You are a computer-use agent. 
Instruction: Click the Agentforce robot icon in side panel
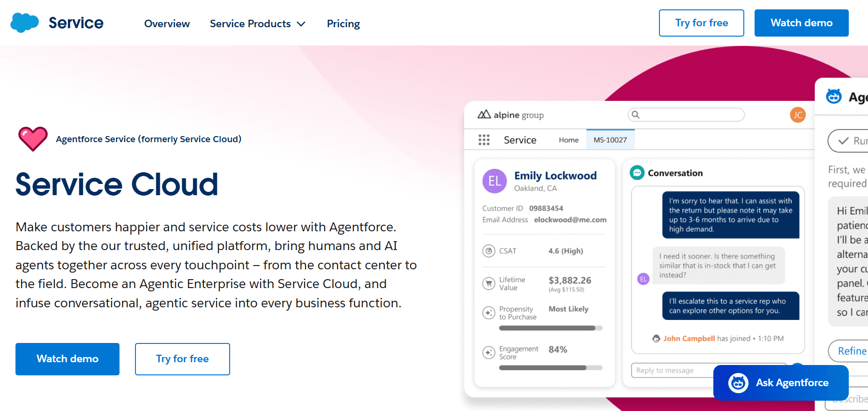(834, 96)
